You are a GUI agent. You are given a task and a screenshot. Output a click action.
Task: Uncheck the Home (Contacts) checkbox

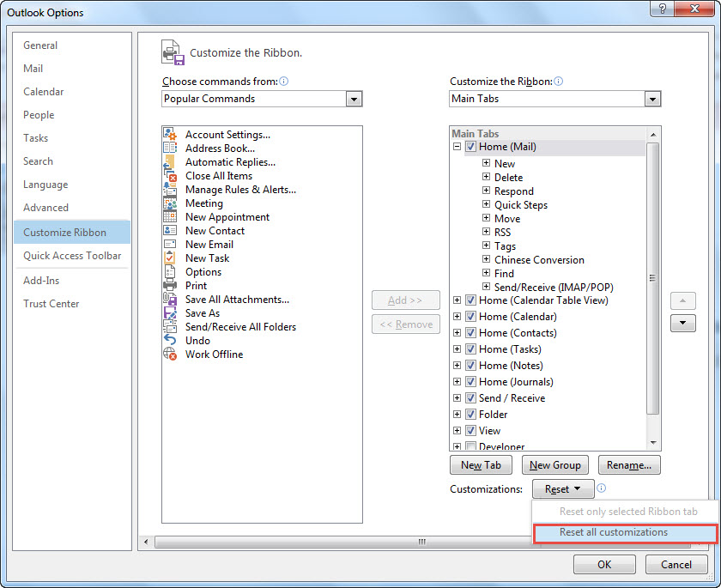470,333
